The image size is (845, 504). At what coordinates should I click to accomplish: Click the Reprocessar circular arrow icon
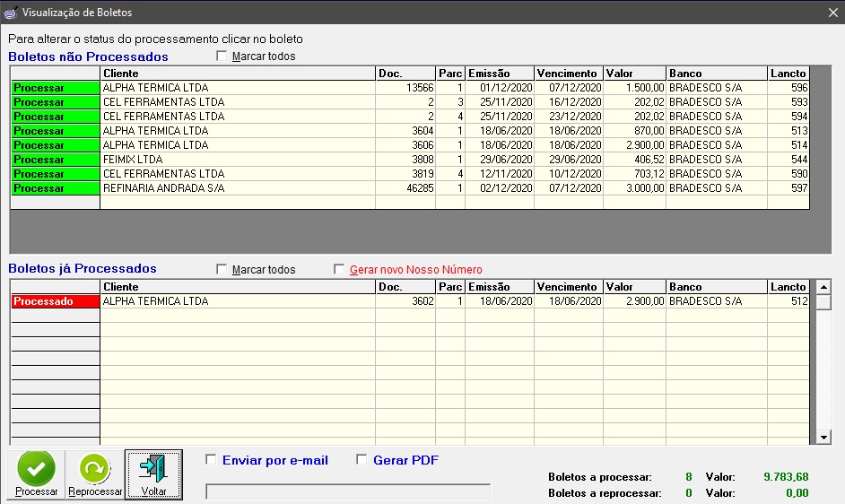pos(95,468)
